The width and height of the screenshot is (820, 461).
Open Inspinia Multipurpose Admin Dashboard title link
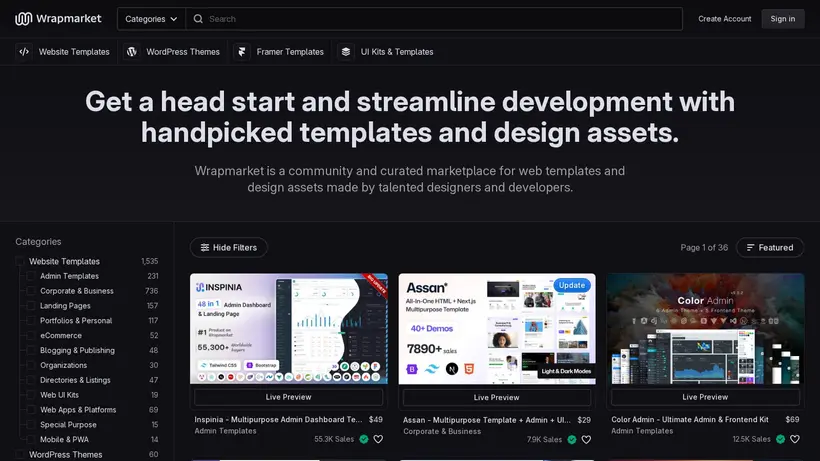[x=278, y=420]
